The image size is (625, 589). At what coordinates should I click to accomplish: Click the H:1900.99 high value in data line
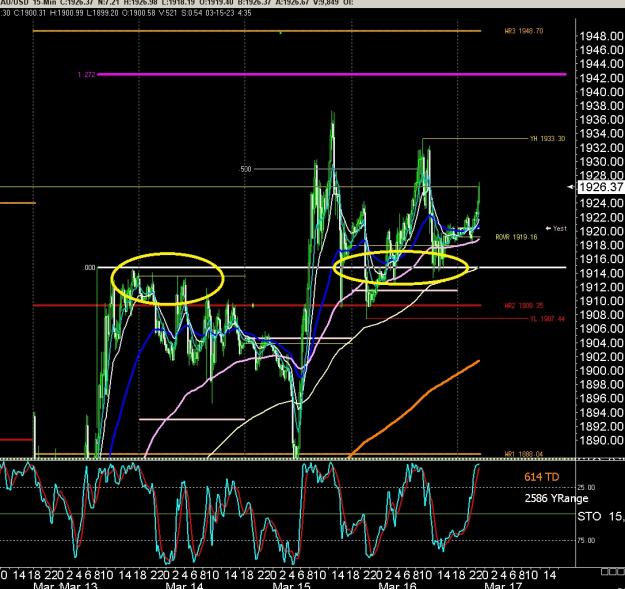[x=67, y=13]
